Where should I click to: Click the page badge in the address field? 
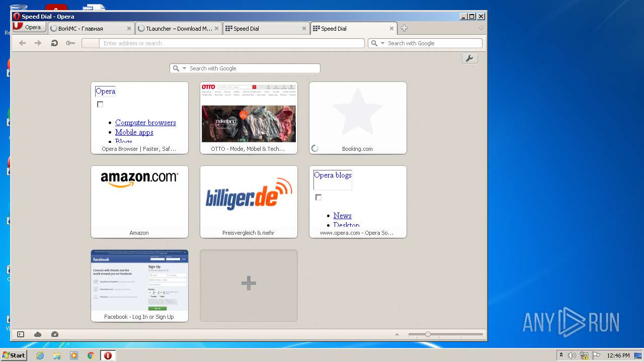click(91, 43)
